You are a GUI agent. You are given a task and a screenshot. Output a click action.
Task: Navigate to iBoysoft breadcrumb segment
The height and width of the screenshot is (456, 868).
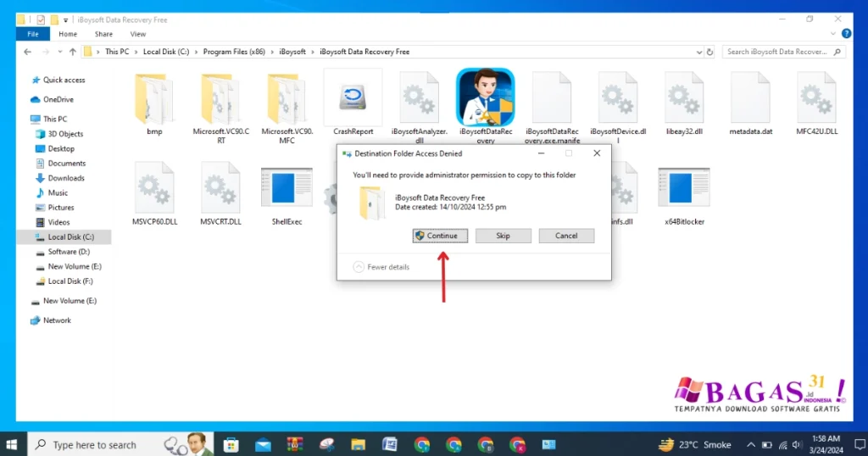point(292,52)
